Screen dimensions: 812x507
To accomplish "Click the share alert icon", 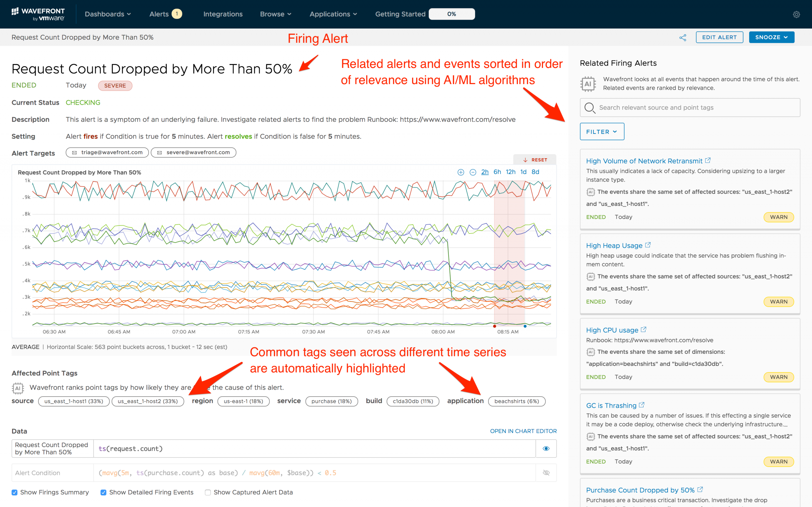I will (x=682, y=37).
